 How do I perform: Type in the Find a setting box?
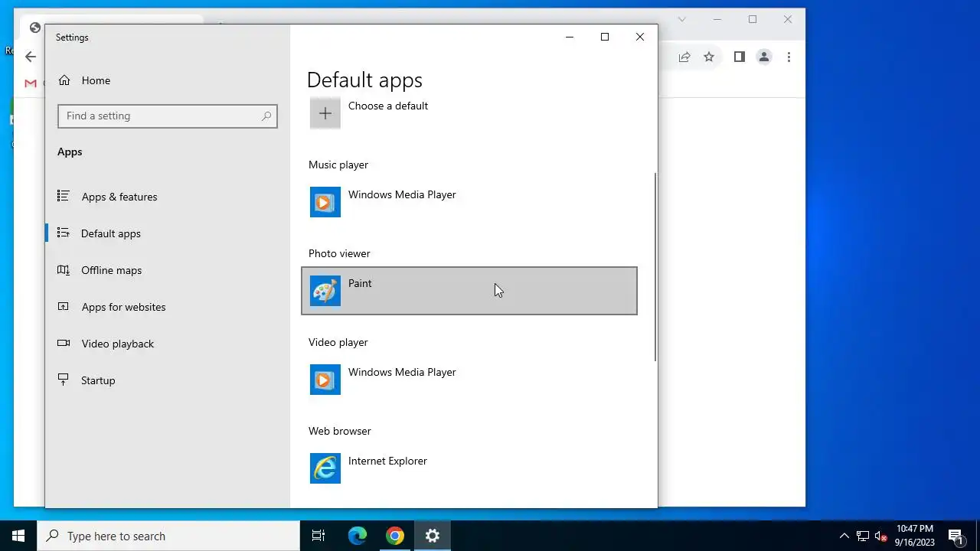tap(168, 116)
